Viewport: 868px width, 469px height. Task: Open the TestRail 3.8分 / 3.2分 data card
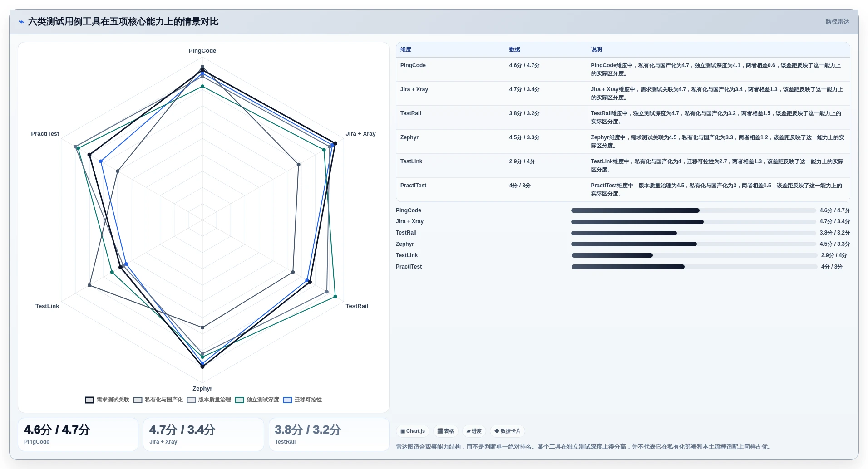pyautogui.click(x=329, y=435)
